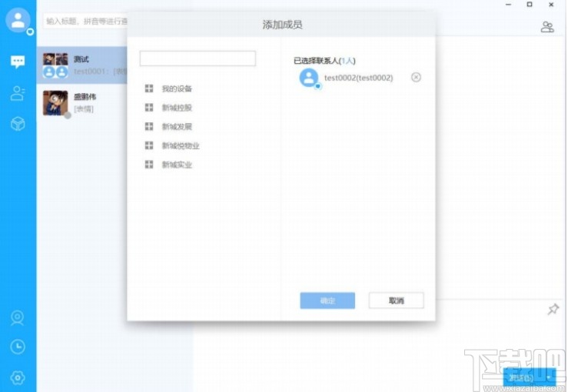Open the send options dropdown arrow
This screenshot has width=568, height=392.
pos(549,378)
